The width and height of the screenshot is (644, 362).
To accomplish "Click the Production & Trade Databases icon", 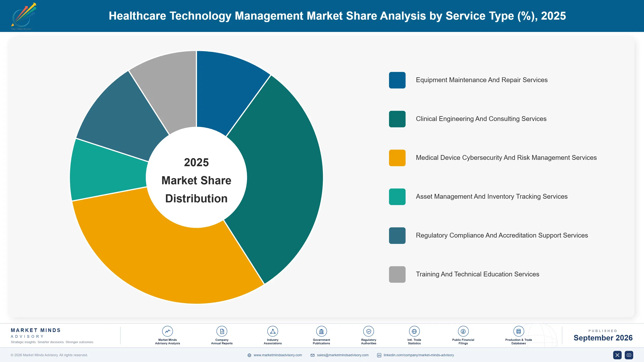I will [x=518, y=331].
